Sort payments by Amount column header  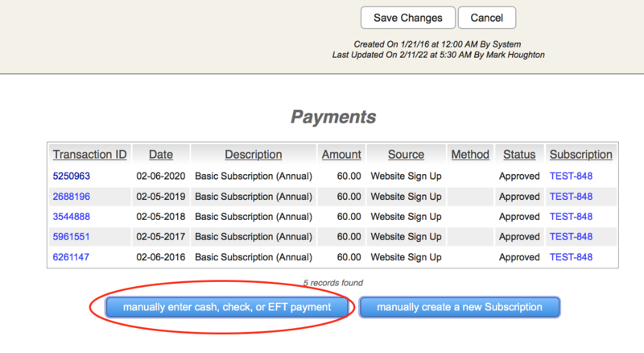(x=341, y=155)
